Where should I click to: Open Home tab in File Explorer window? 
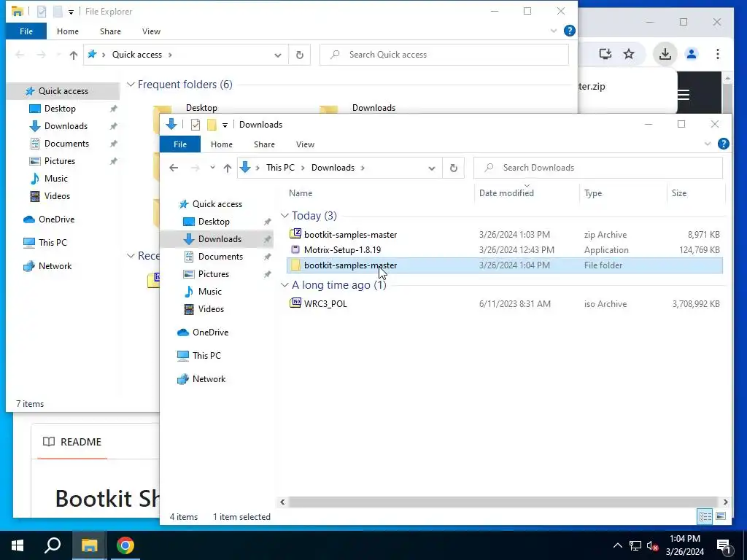pyautogui.click(x=68, y=31)
